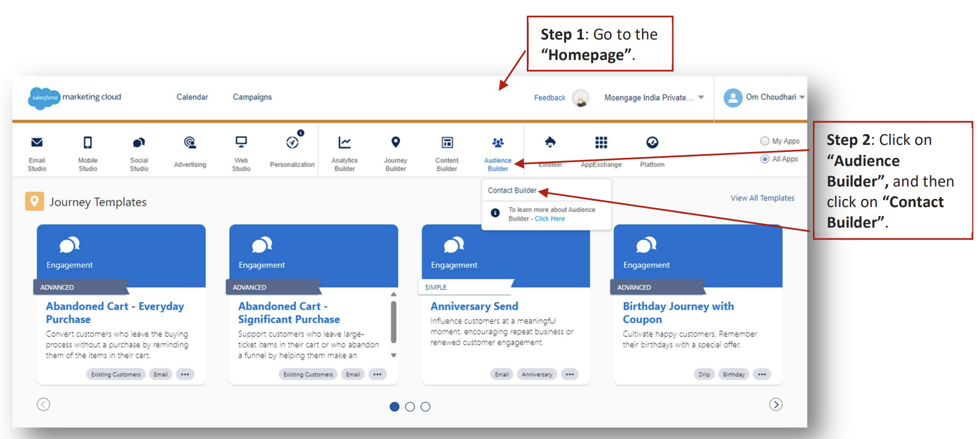
Task: Select the My Apps radio button
Action: 765,141
